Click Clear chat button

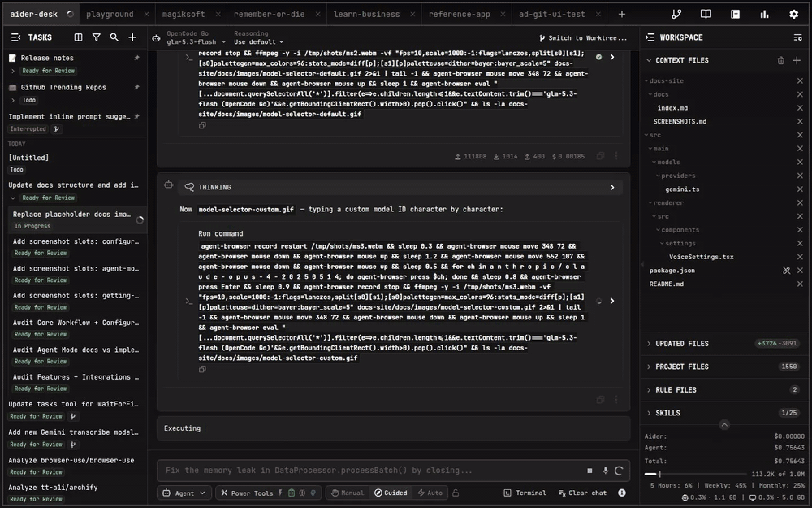pos(582,493)
